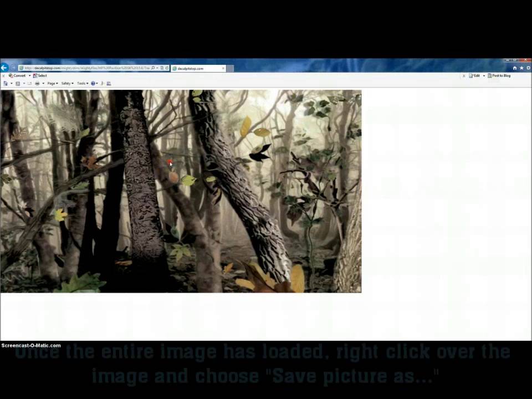This screenshot has height=399, width=532.
Task: Click the browser Back arrow button
Action: 4,68
